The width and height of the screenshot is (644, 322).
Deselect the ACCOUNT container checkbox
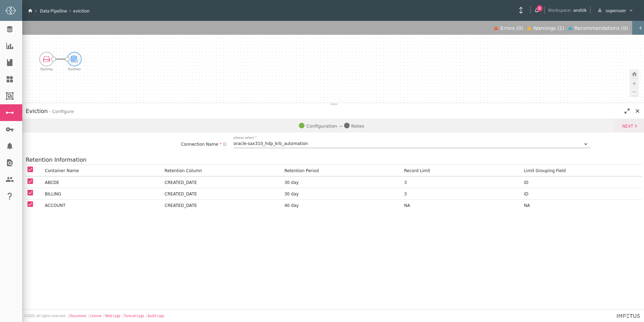(x=30, y=204)
